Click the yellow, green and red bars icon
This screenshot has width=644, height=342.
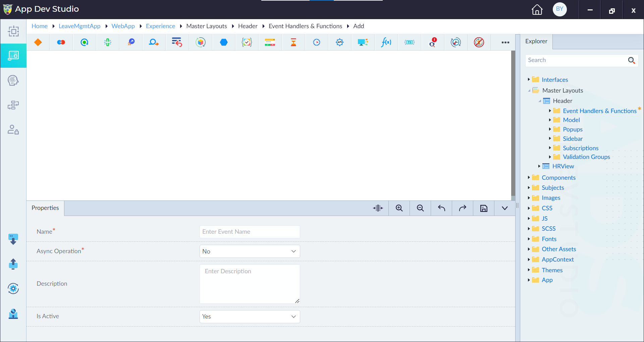click(270, 42)
